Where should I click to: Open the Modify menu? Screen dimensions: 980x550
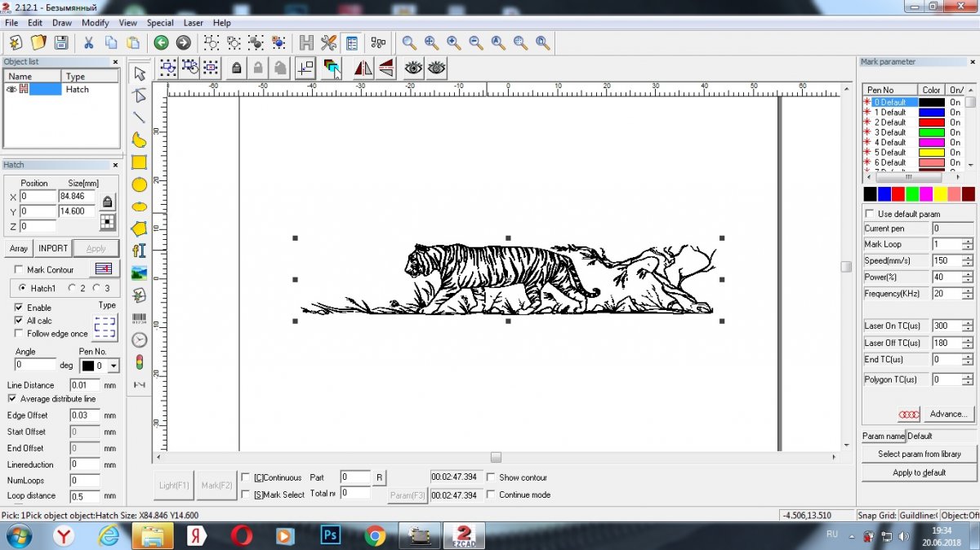(95, 23)
